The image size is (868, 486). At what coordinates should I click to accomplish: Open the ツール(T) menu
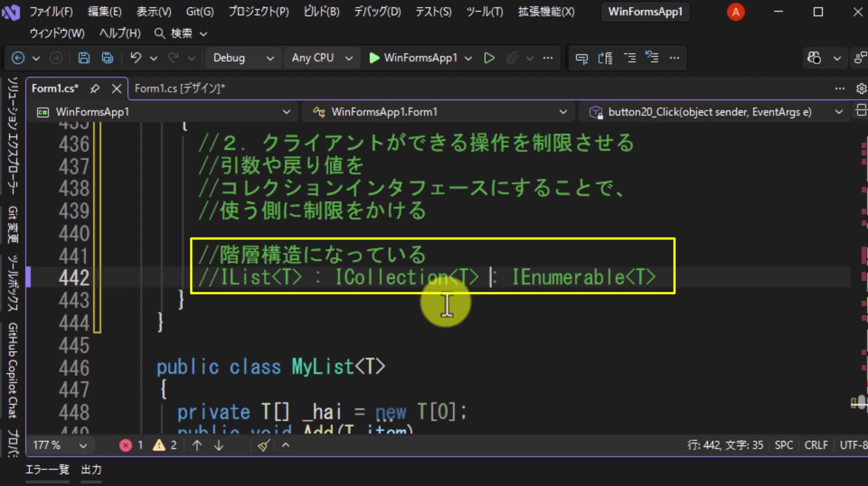pos(485,12)
